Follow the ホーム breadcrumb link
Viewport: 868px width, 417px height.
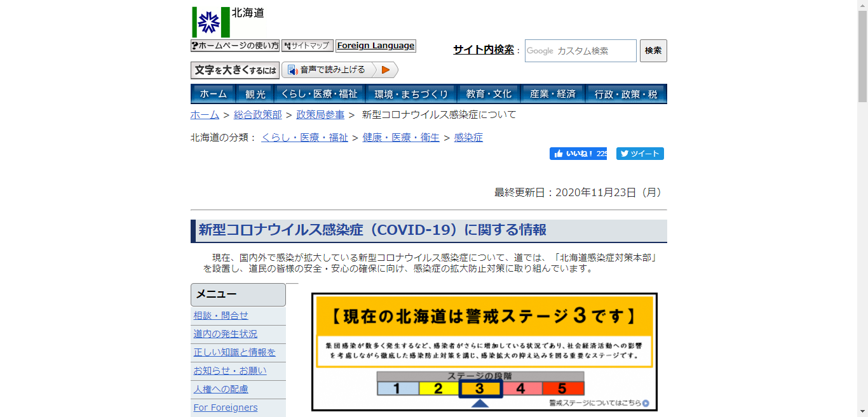(x=205, y=115)
